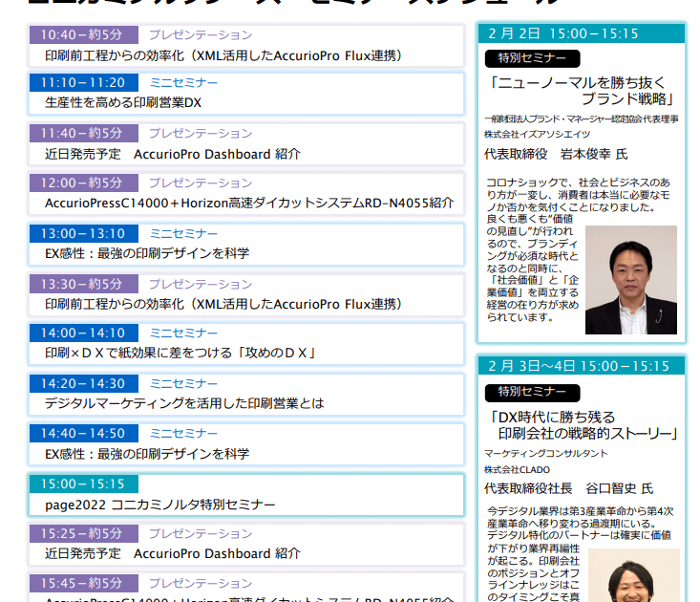Click the photo of 谷口智史 氏
700x602 pixels.
634,575
